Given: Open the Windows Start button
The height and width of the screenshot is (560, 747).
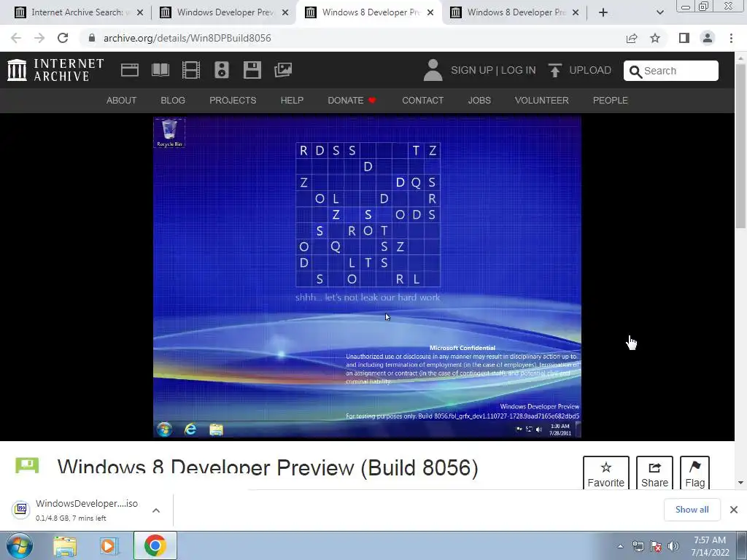Looking at the screenshot, I should (18, 546).
